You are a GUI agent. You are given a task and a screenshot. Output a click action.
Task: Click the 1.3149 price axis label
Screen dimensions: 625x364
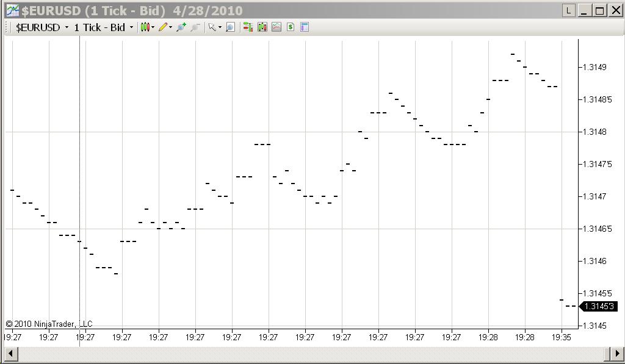(x=594, y=67)
